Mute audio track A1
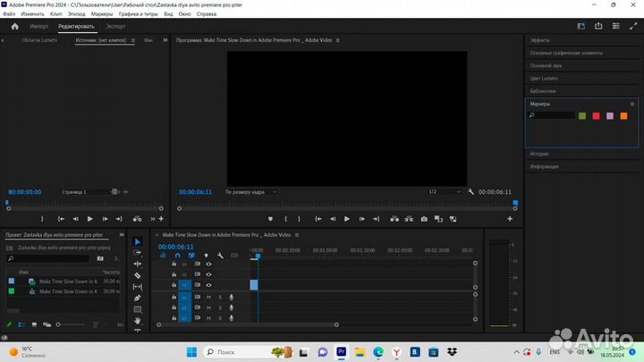The width and height of the screenshot is (644, 362). 208,297
